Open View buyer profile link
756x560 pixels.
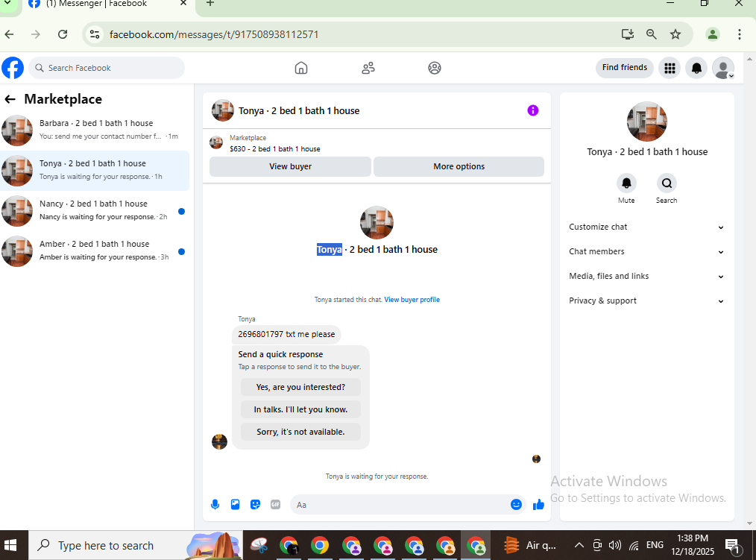412,300
